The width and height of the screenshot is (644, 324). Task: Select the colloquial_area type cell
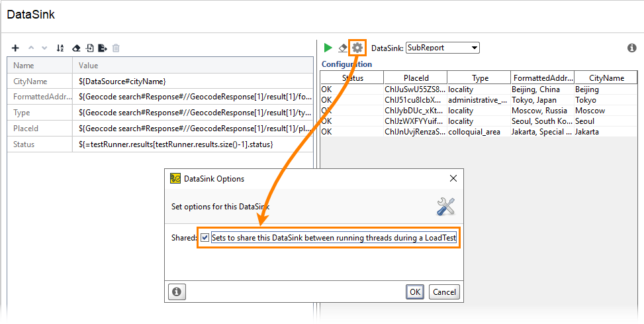(479, 132)
